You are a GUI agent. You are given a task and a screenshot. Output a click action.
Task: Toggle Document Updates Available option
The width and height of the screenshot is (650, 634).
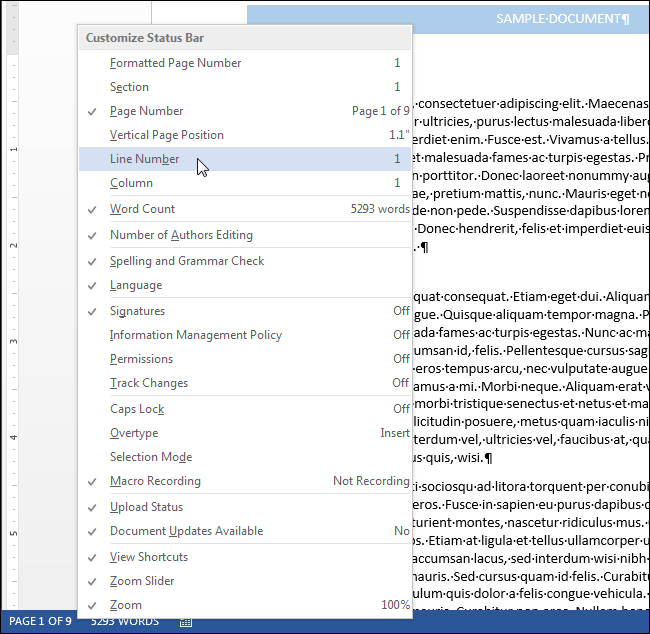coord(245,531)
